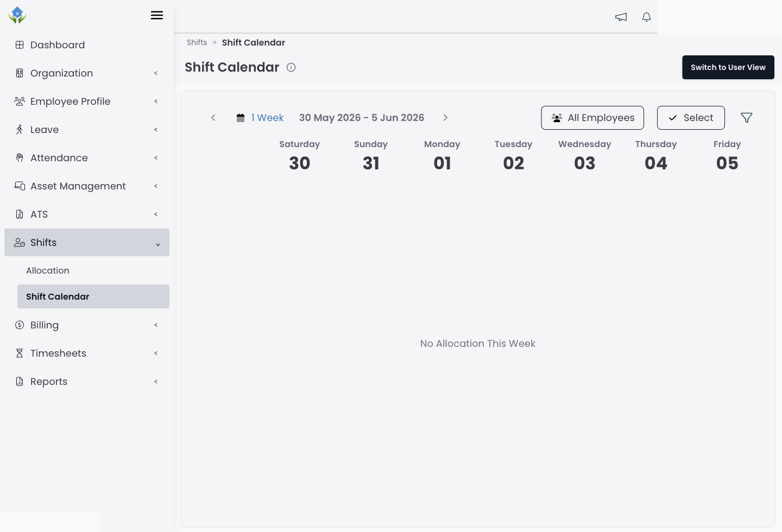Screen dimensions: 782x532
Task: Open the Timesheets menu label
Action: pyautogui.click(x=58, y=353)
